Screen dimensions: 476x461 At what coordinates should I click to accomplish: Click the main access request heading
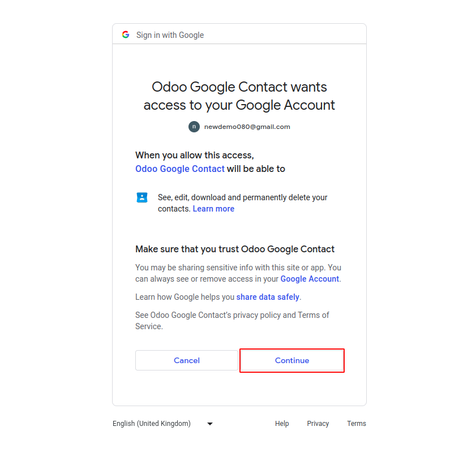tap(239, 96)
